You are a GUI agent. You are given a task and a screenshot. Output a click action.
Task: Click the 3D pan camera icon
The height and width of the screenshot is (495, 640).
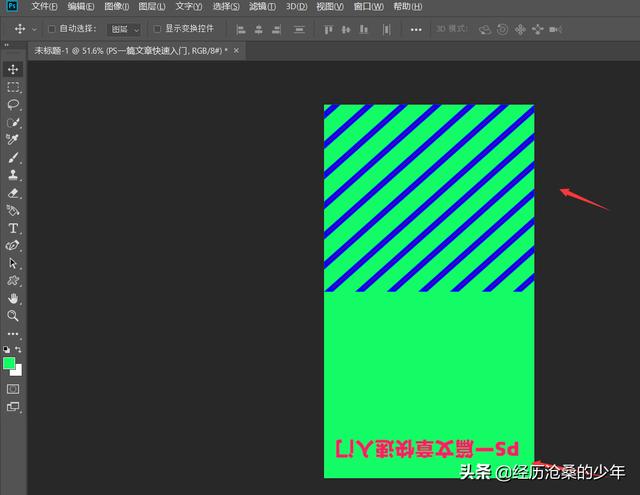pos(520,29)
